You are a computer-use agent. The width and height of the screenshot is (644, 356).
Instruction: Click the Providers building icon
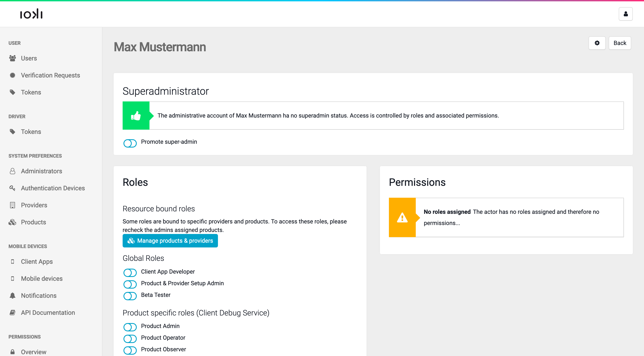[x=13, y=205]
